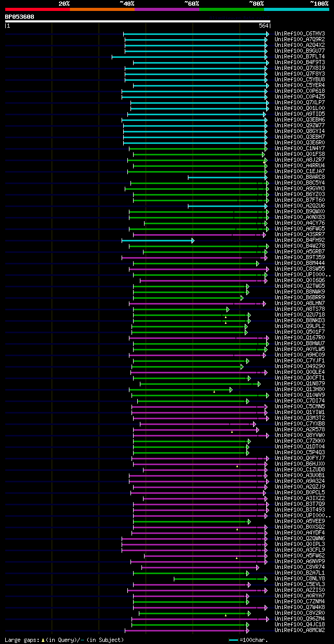This screenshot has width=334, height=644.
Task: Click the arrowhead of the C8VR74 alignment
Action: 258,567
